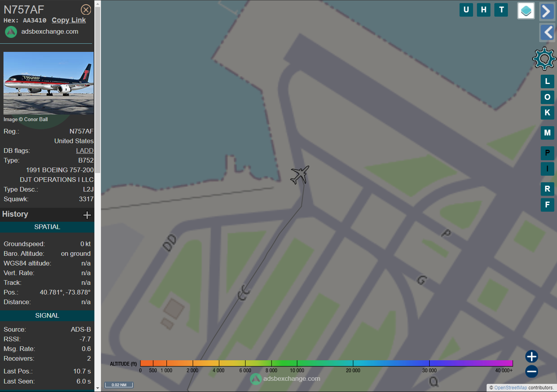
Task: Select the owner DJT OPERATIONS I LLC
Action: click(57, 180)
